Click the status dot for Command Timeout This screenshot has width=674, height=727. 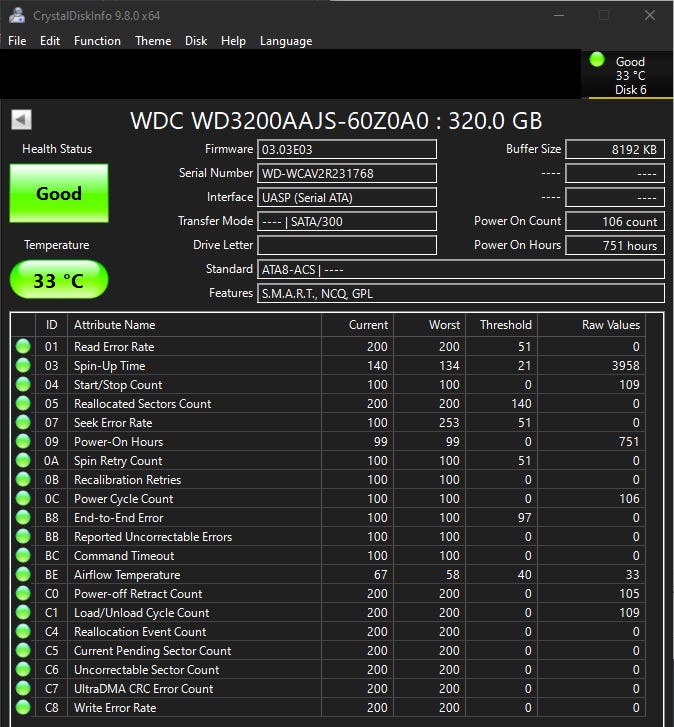coord(23,555)
